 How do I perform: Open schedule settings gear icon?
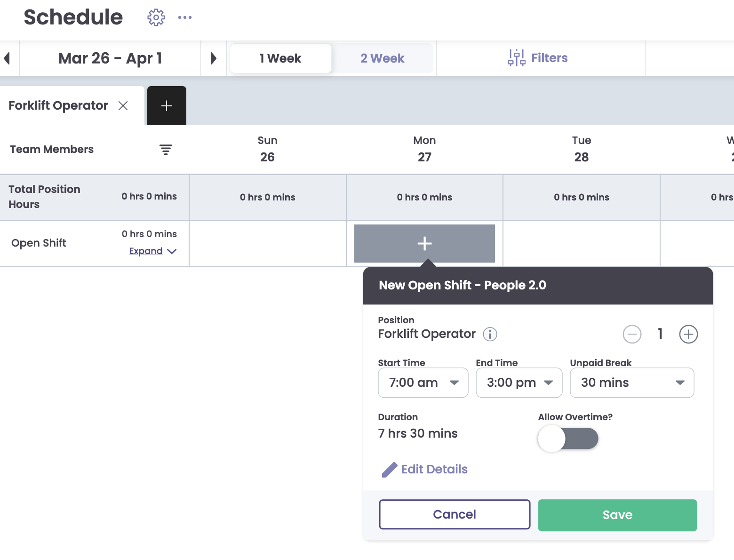point(156,17)
